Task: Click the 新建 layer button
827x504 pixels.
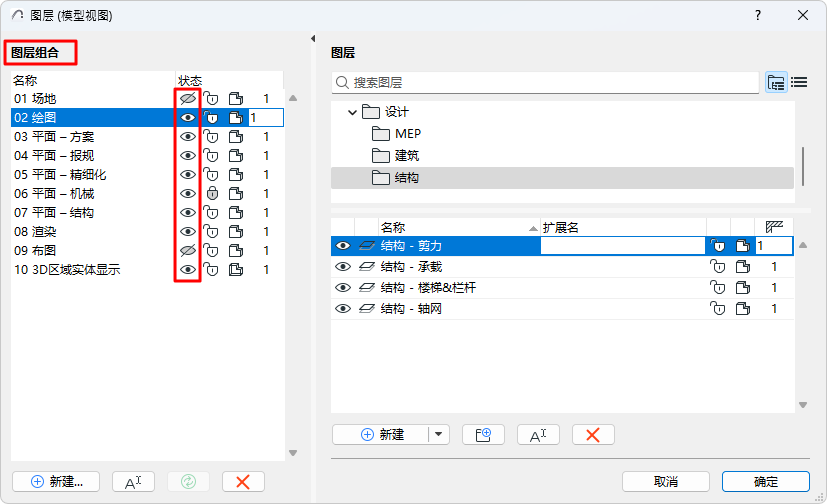Action: click(x=381, y=435)
